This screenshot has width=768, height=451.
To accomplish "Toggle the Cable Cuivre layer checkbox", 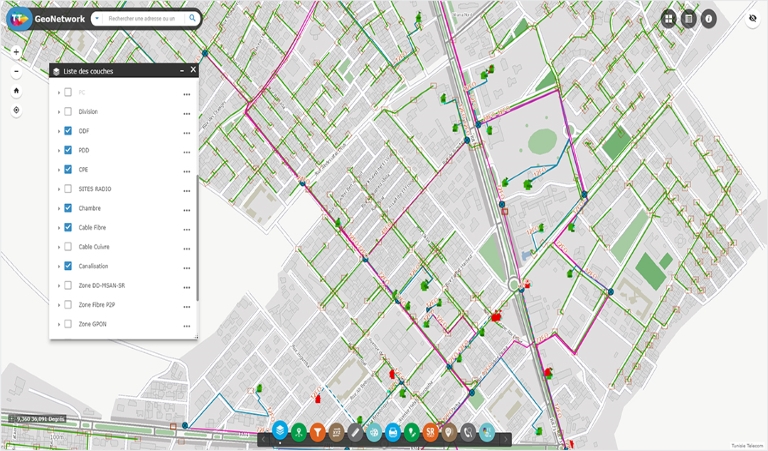I will [68, 246].
